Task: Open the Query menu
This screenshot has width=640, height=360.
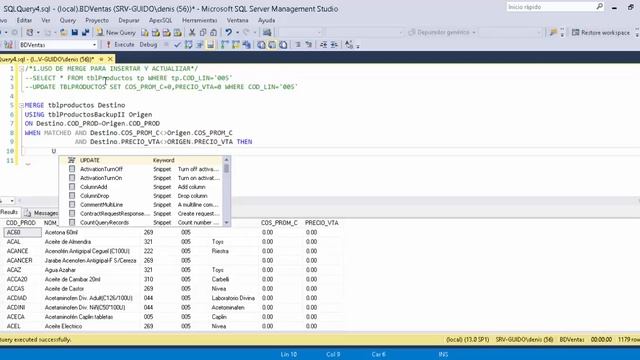Action: point(68,20)
